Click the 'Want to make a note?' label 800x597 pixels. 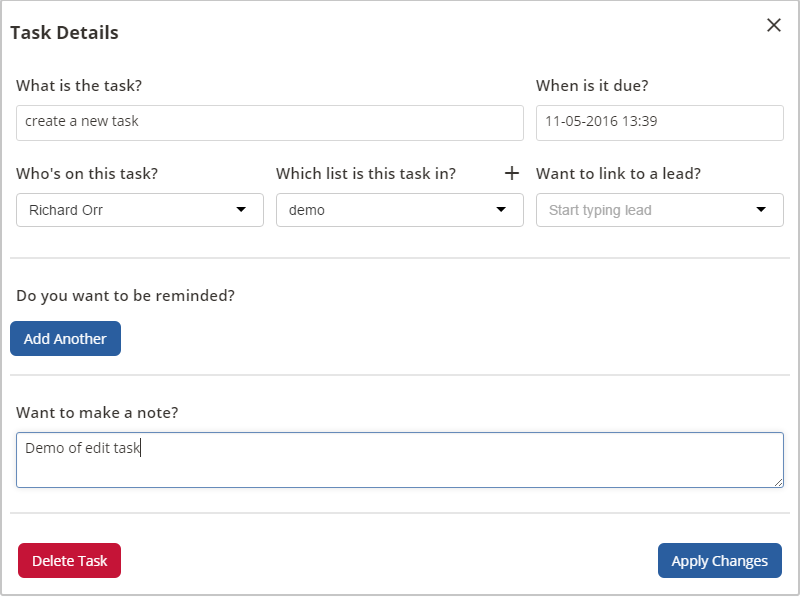tap(97, 412)
